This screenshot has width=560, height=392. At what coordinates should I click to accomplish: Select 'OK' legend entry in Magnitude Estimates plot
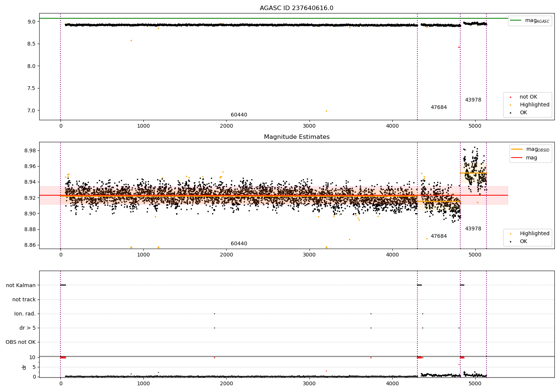523,242
